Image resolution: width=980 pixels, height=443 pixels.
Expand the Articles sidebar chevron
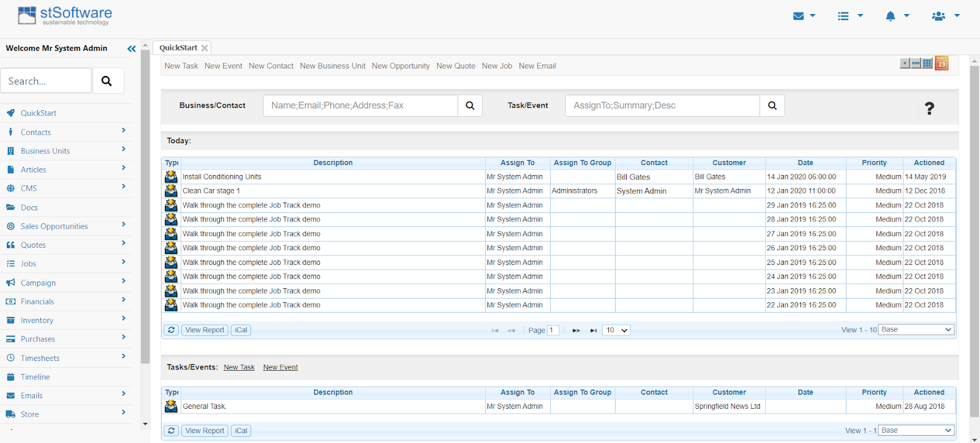click(124, 168)
